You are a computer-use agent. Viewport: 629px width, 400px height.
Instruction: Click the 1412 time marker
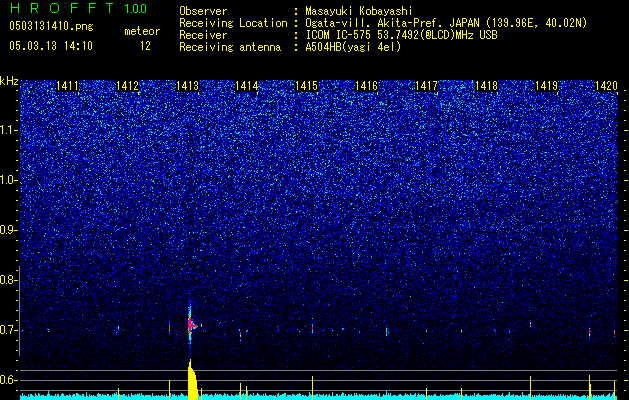click(127, 86)
